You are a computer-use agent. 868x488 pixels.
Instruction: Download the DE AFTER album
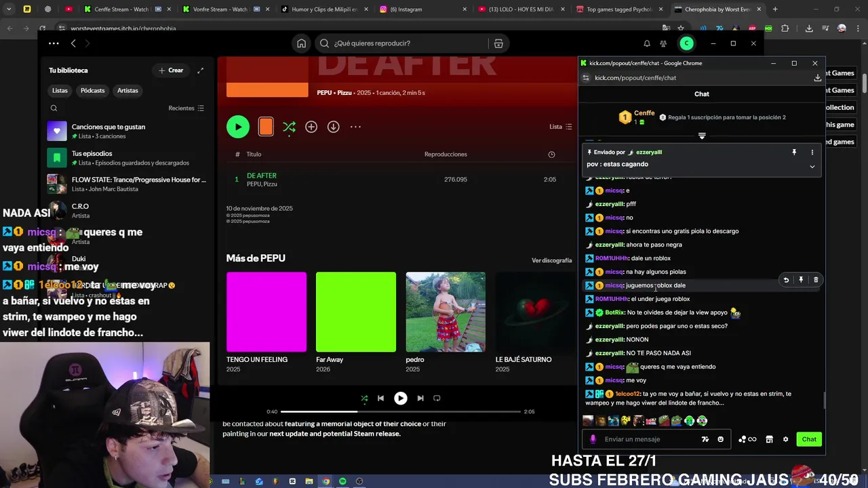click(333, 127)
